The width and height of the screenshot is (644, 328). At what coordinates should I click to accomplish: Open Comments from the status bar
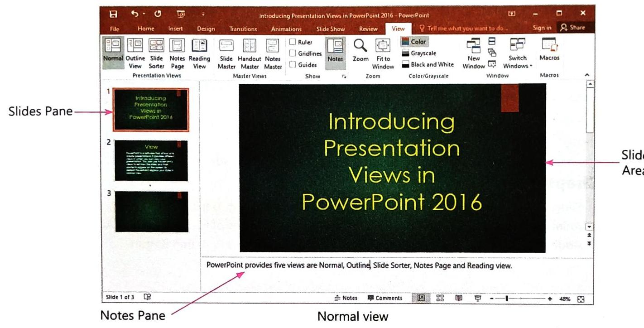[384, 298]
